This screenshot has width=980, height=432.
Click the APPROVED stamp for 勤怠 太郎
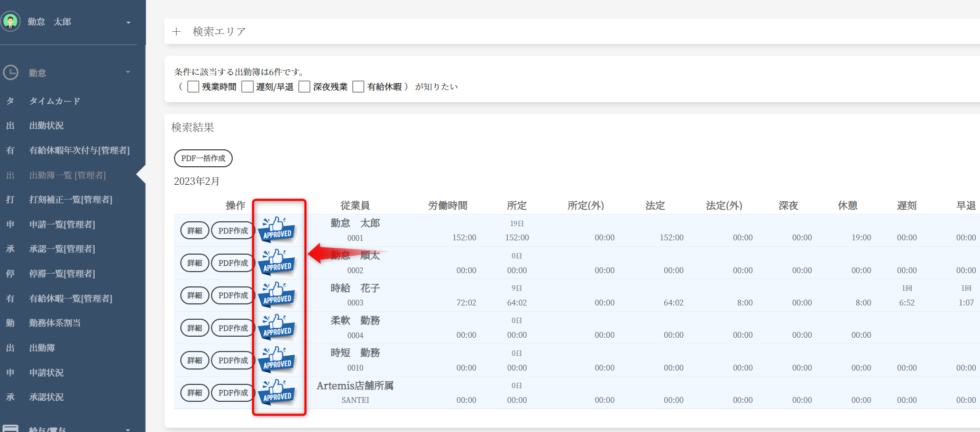pyautogui.click(x=277, y=230)
